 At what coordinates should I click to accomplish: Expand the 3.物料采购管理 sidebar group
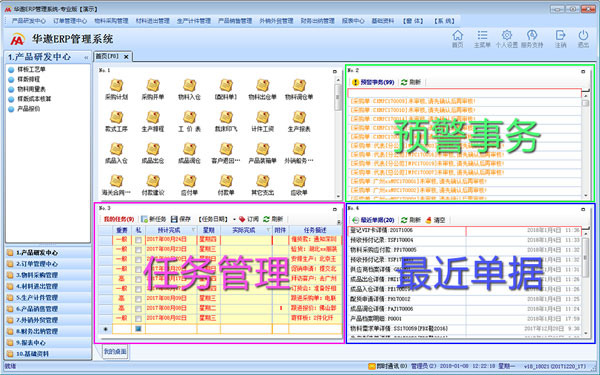coord(48,275)
